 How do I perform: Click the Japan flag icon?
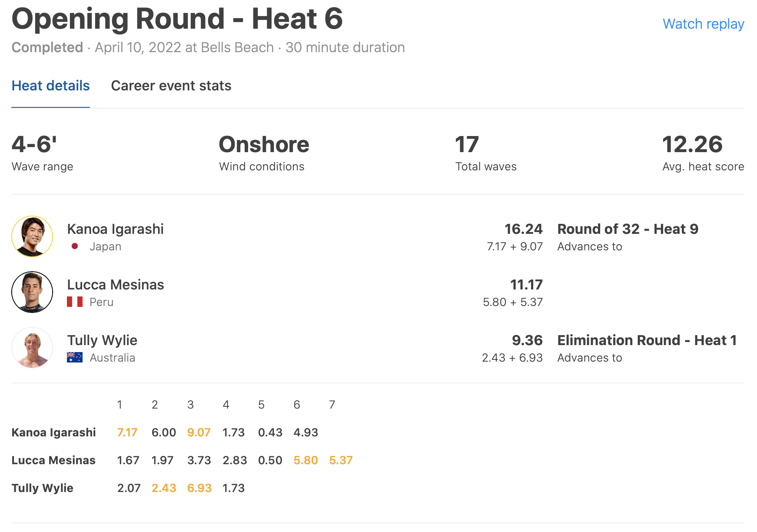click(x=75, y=246)
